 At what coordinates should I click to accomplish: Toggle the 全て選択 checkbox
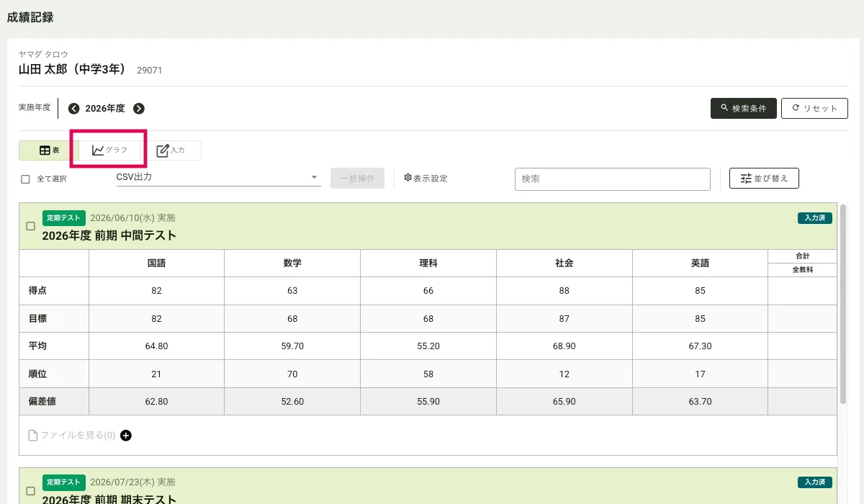tap(25, 179)
